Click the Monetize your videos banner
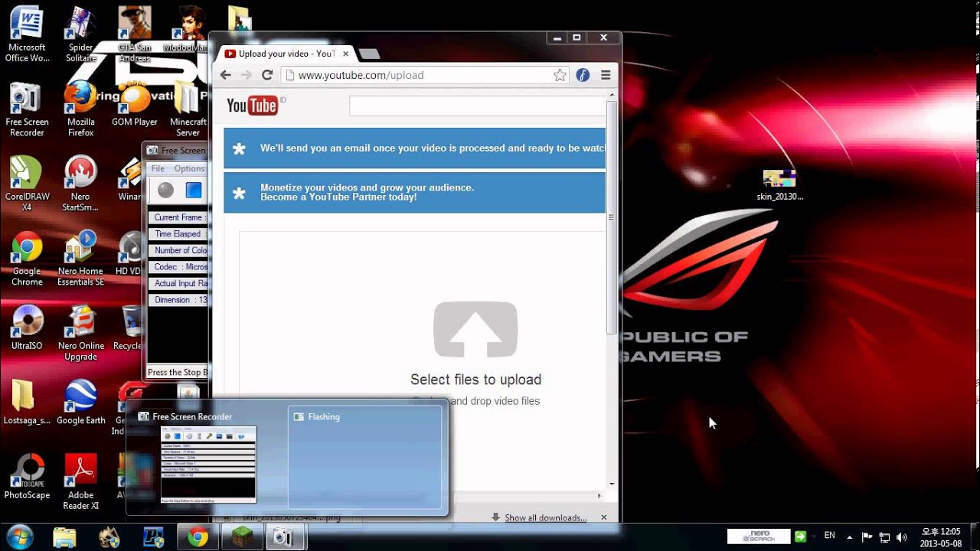980x551 pixels. (414, 192)
